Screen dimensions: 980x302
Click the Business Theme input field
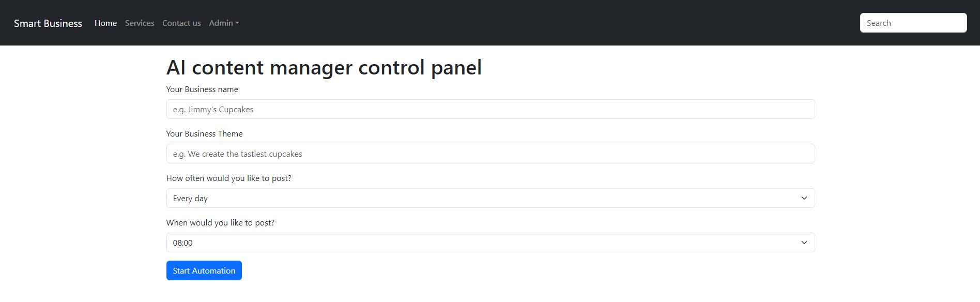490,154
